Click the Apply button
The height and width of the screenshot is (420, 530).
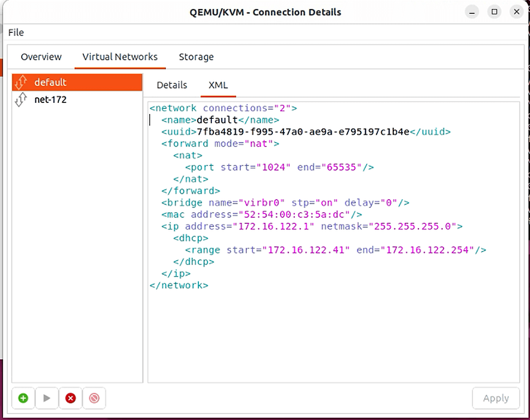pos(496,398)
